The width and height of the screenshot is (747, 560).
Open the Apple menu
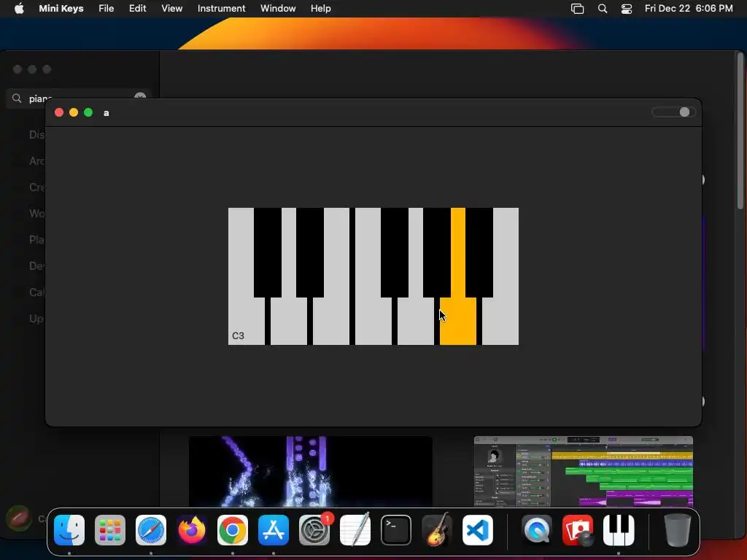coord(19,9)
